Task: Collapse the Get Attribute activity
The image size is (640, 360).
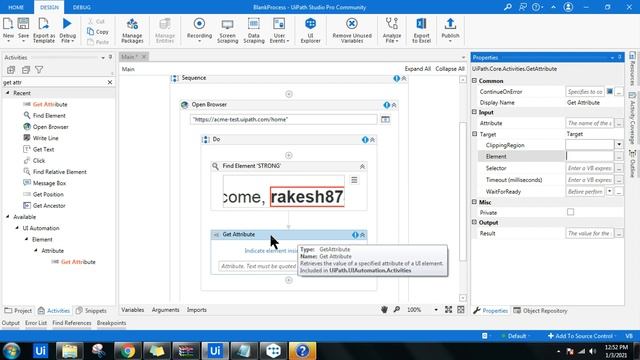Action: click(362, 235)
